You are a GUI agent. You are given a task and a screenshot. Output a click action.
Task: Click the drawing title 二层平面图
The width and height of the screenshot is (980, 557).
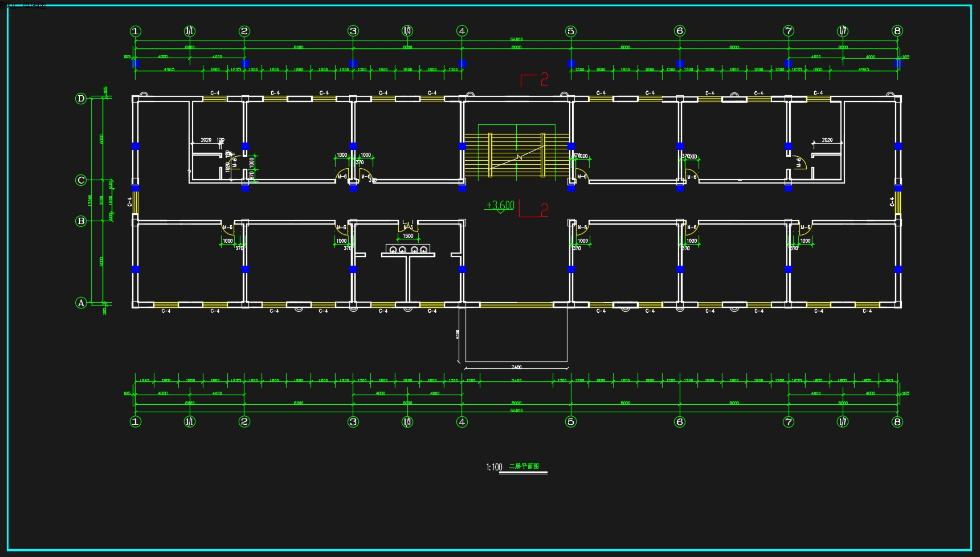[x=524, y=466]
